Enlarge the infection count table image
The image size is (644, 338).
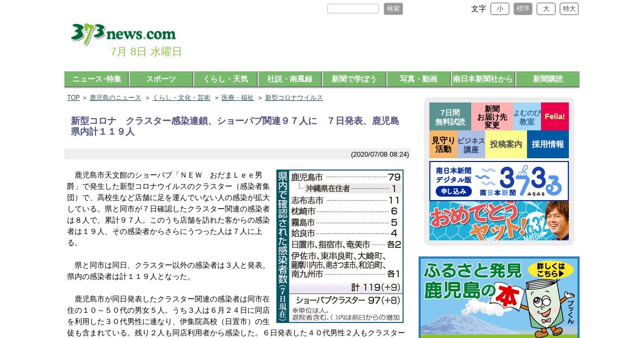(x=340, y=246)
